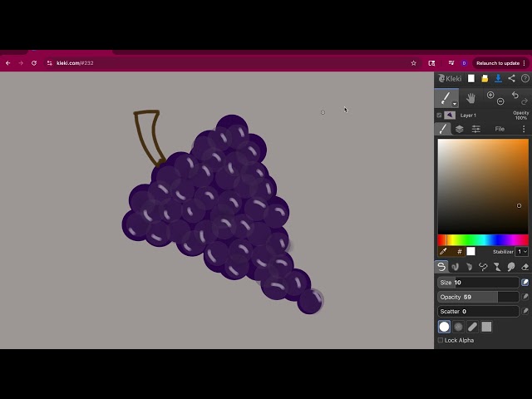Reload the kleki.com page
The width and height of the screenshot is (532, 399).
click(x=34, y=63)
